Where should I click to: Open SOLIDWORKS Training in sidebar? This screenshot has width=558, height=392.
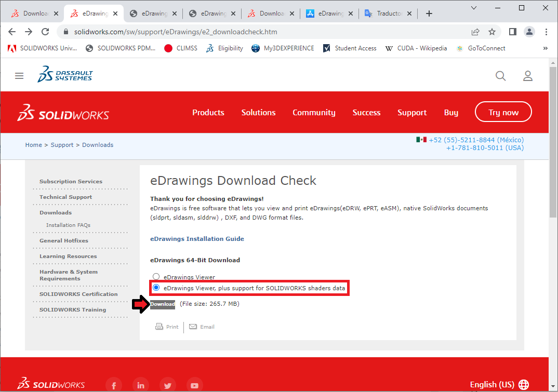click(73, 310)
